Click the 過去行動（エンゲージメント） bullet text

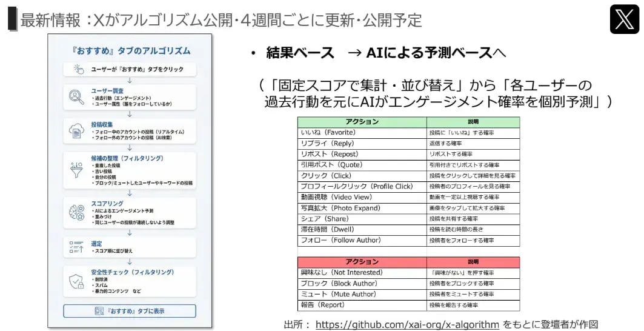(122, 98)
